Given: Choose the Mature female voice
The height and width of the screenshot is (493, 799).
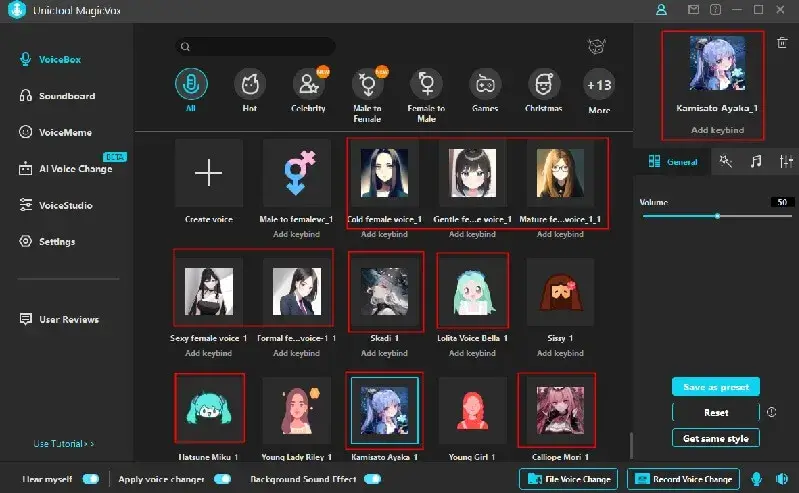Looking at the screenshot, I should click(560, 173).
